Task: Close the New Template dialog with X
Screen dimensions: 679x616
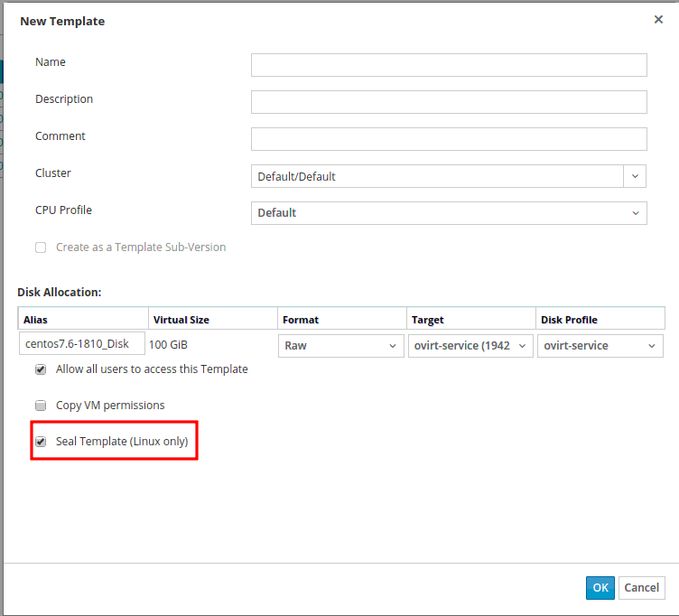Action: [x=658, y=19]
